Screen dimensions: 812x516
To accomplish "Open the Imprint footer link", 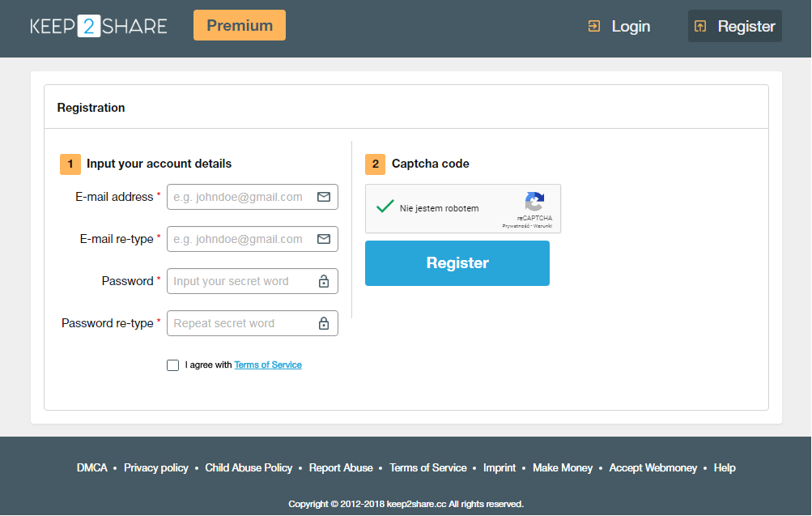I will [x=500, y=468].
